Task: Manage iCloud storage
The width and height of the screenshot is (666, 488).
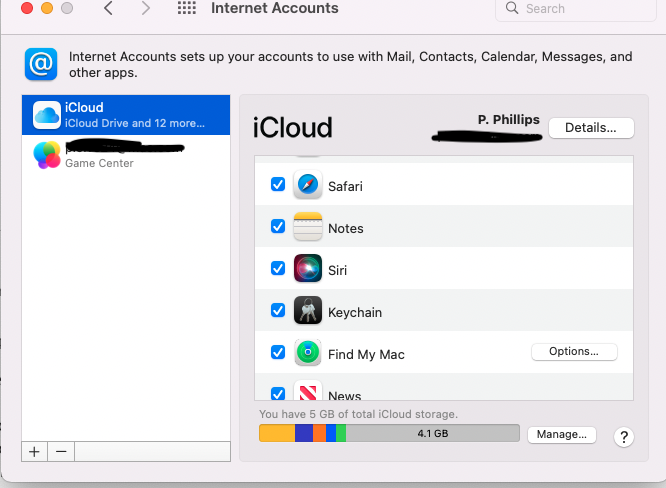Action: tap(562, 434)
